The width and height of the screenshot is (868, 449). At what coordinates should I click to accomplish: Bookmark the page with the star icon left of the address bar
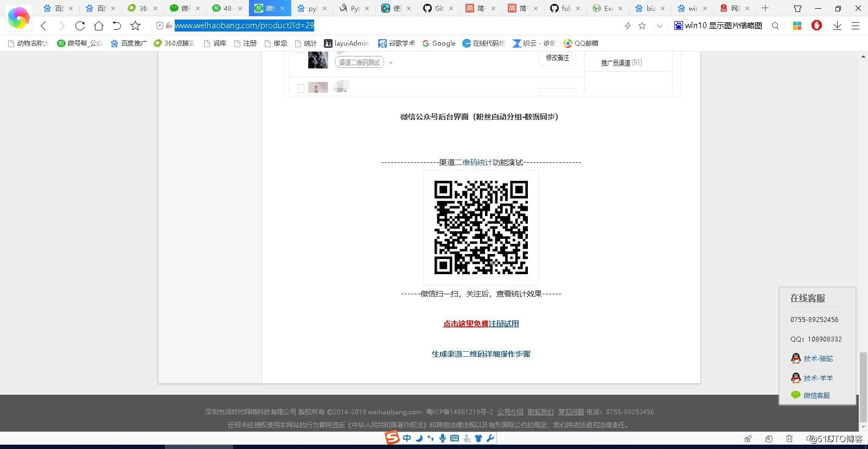point(136,26)
